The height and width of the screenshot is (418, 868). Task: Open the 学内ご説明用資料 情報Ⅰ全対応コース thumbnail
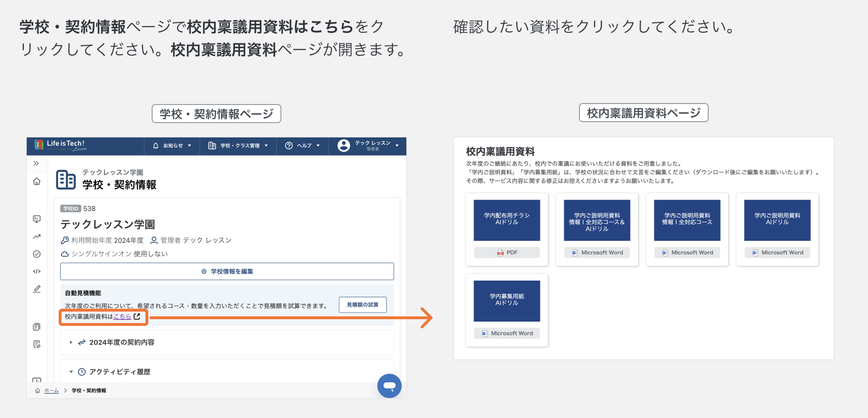tap(687, 220)
